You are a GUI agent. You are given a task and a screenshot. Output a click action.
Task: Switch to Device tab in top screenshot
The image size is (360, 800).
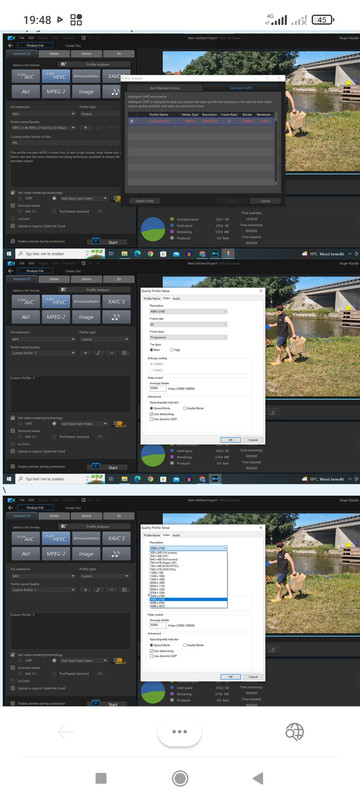(86, 54)
